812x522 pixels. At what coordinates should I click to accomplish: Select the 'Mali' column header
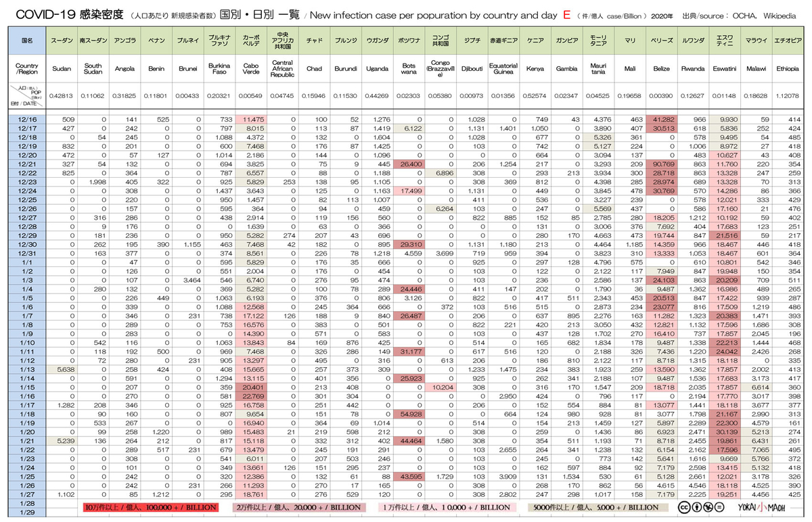[x=629, y=69]
